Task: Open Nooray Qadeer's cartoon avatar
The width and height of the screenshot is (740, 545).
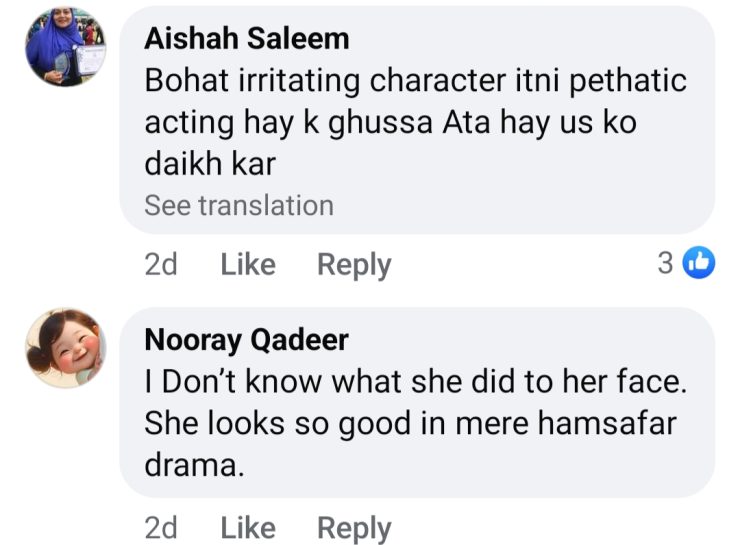Action: coord(65,348)
